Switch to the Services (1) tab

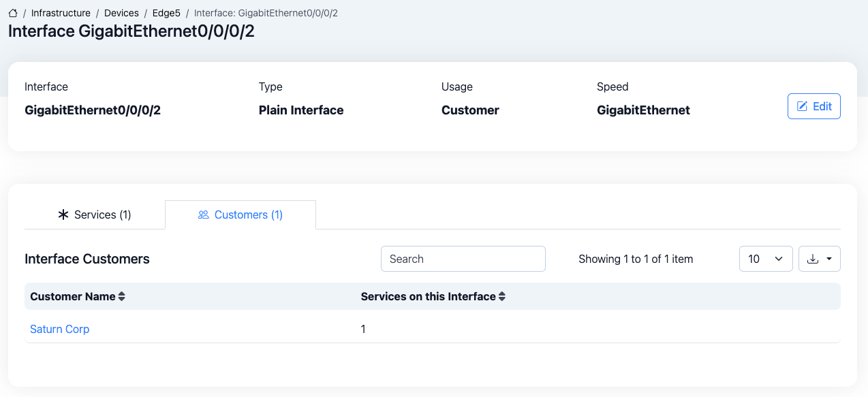coord(95,215)
